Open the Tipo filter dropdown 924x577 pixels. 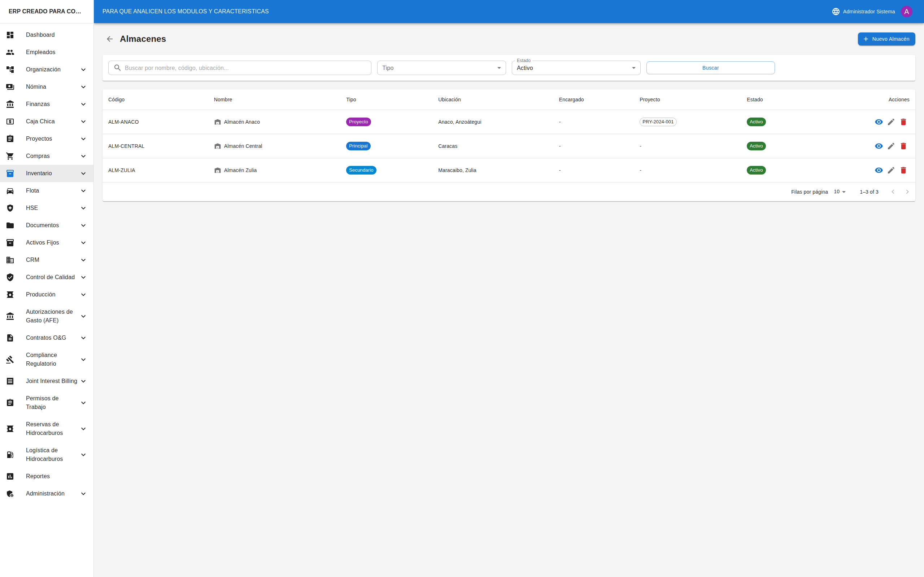pyautogui.click(x=441, y=68)
